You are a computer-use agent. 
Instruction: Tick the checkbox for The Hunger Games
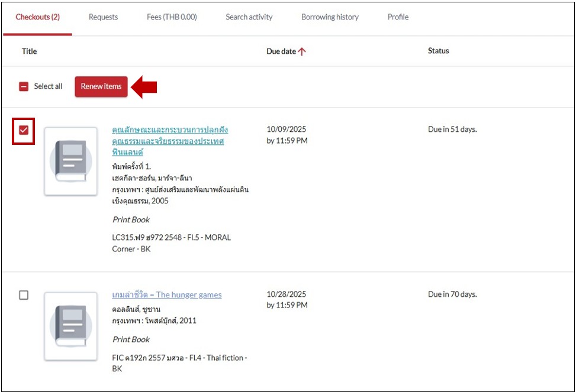tap(24, 295)
